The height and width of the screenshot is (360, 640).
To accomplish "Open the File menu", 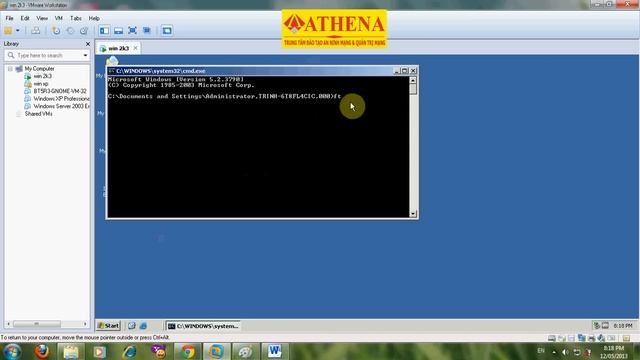I will click(x=9, y=18).
